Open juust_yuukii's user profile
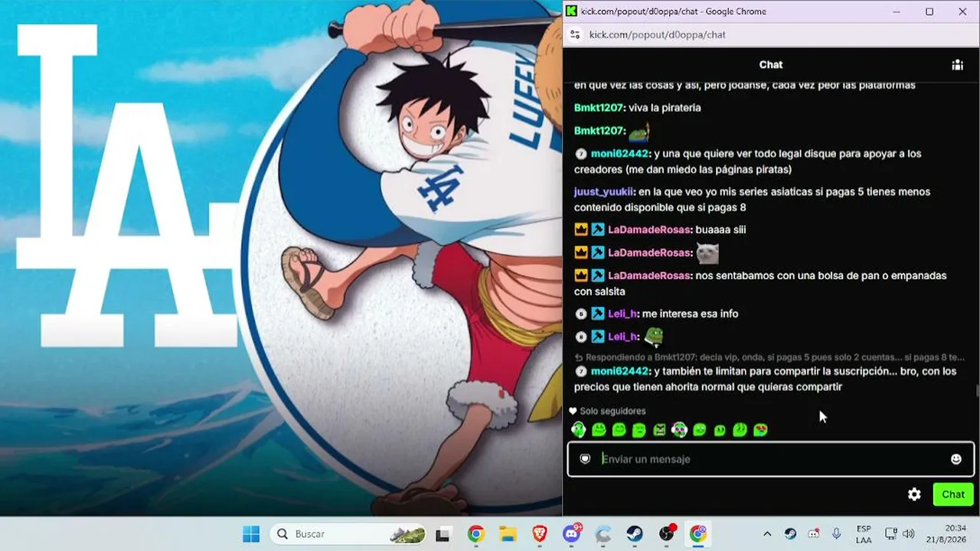Screen dimensions: 980x551 (x=603, y=191)
